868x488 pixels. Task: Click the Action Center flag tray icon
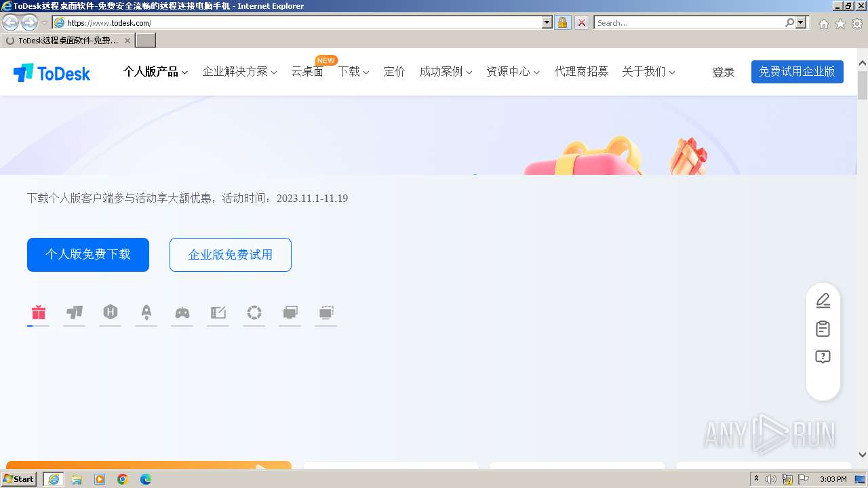tap(804, 479)
